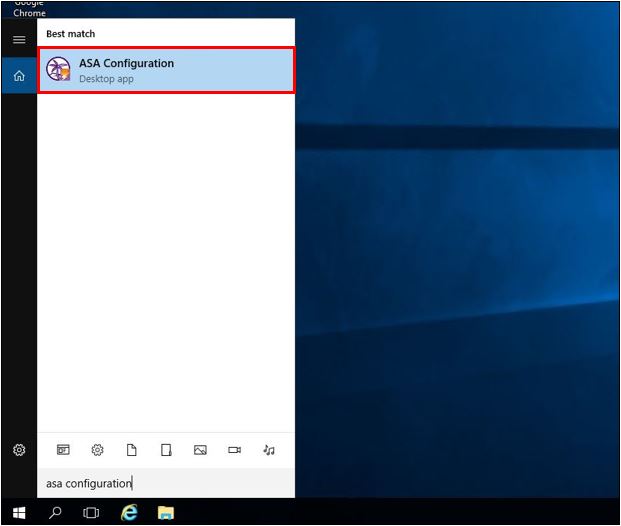The width and height of the screenshot is (621, 526).
Task: Launch Internet Explorer from the taskbar
Action: point(129,513)
